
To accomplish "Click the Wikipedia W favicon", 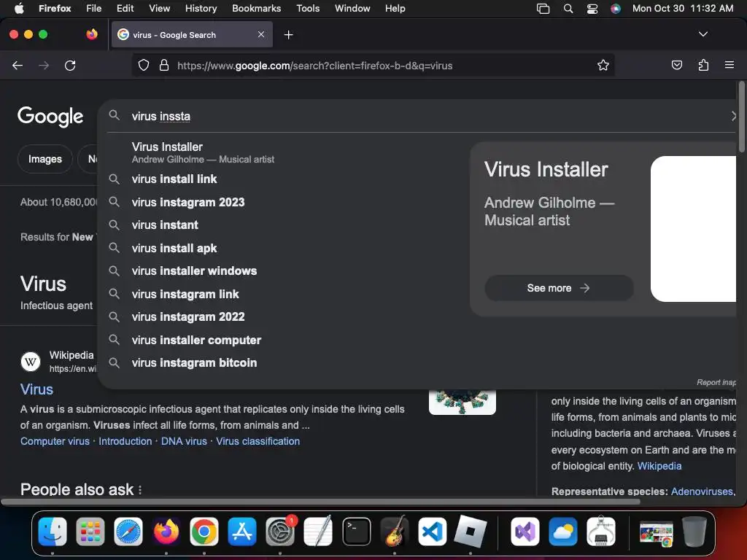I will (31, 362).
